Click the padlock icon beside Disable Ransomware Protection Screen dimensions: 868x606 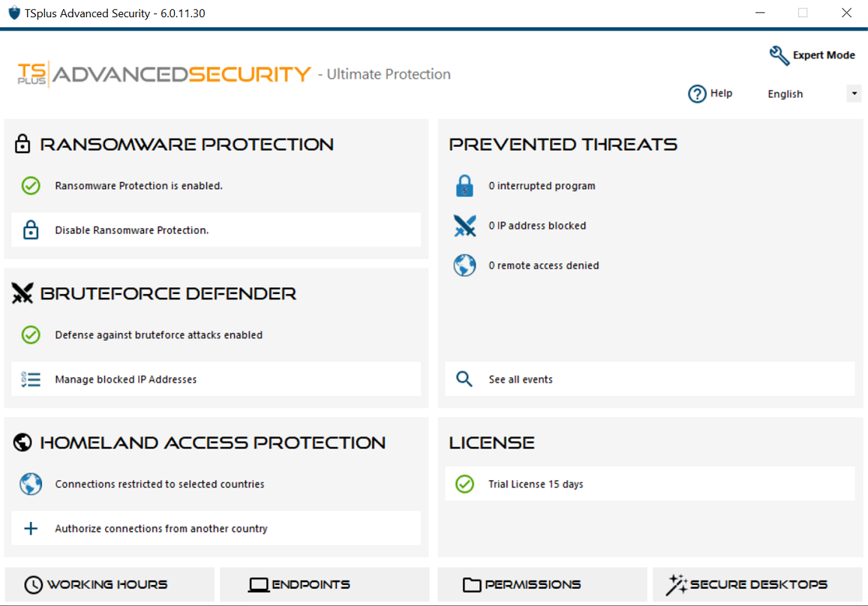[31, 230]
